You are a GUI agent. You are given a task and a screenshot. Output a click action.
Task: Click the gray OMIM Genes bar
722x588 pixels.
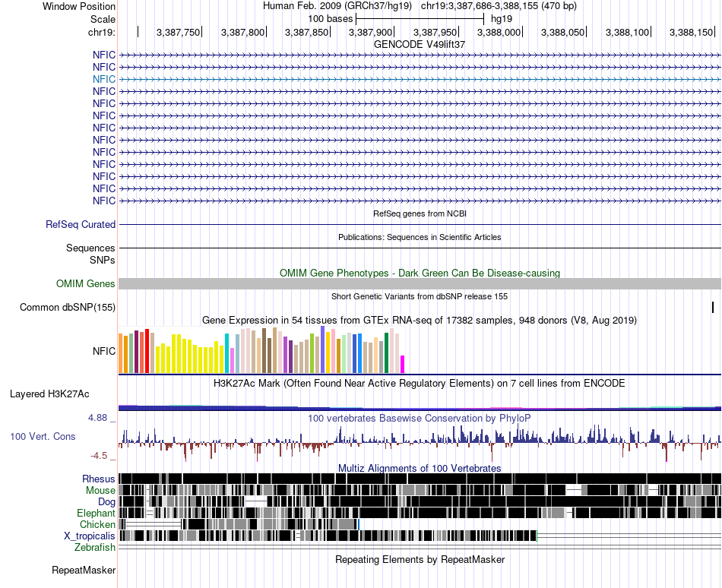point(420,284)
